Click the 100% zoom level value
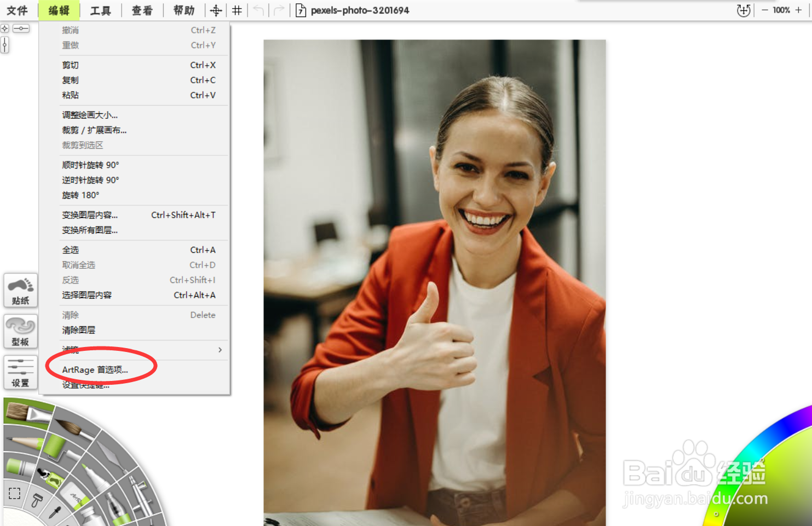The image size is (812, 526). [781, 10]
